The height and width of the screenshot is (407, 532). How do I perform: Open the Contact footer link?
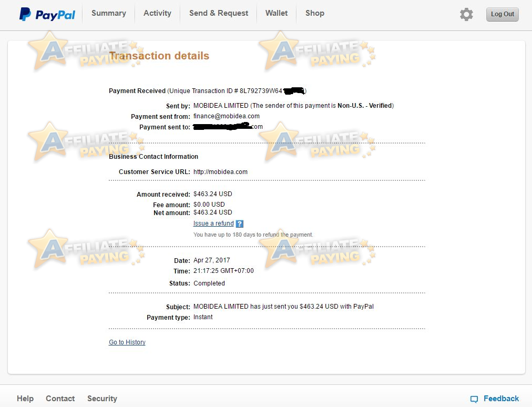(x=60, y=399)
